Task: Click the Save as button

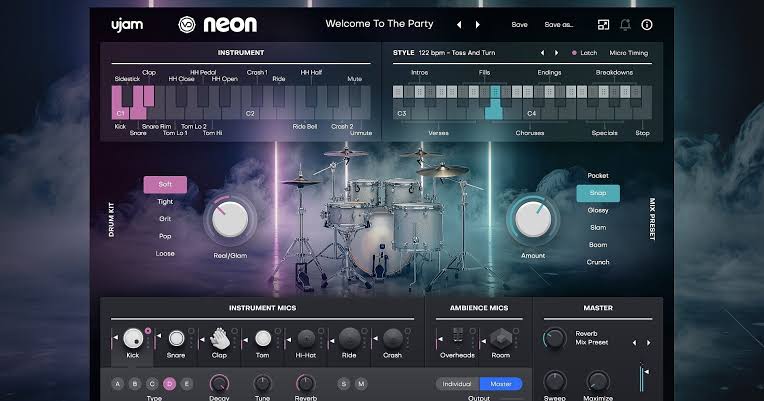Action: click(x=558, y=24)
